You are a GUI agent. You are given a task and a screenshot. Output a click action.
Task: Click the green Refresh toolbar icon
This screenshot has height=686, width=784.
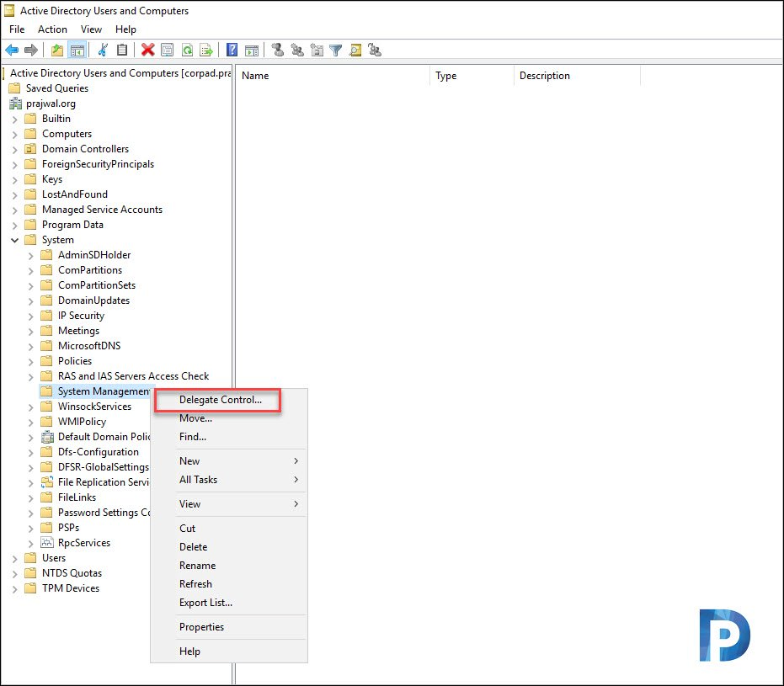(x=187, y=50)
